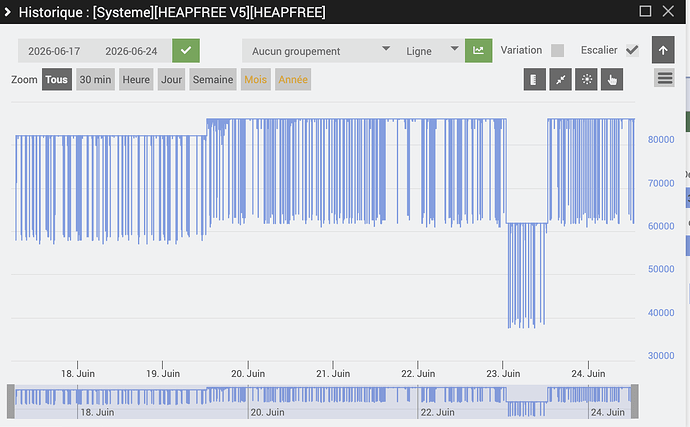Select the Mois zoom button
The width and height of the screenshot is (690, 427).
[256, 80]
